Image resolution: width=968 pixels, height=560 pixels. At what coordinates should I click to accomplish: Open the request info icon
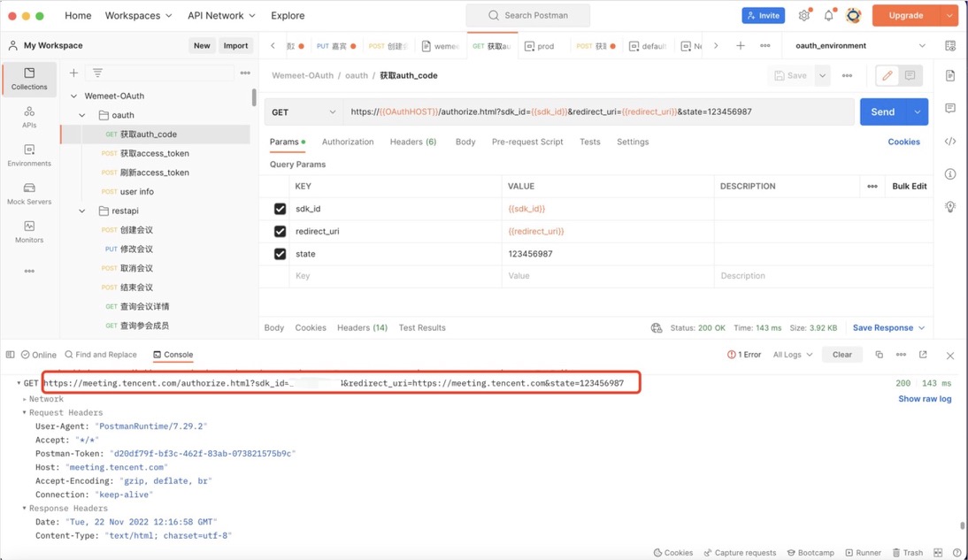coord(950,174)
